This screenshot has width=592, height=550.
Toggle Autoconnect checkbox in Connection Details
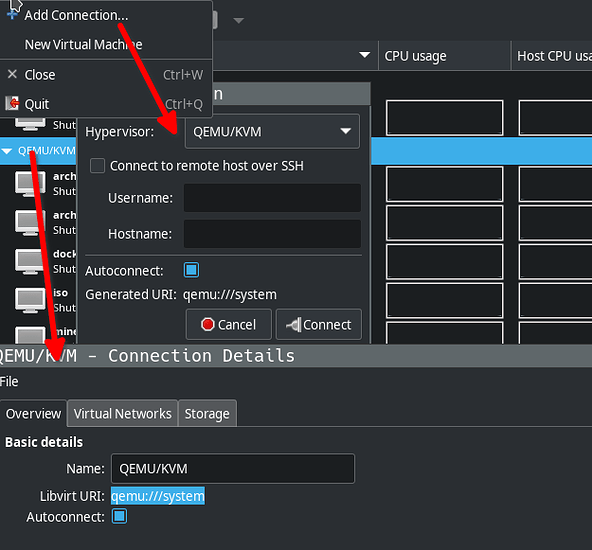click(120, 516)
